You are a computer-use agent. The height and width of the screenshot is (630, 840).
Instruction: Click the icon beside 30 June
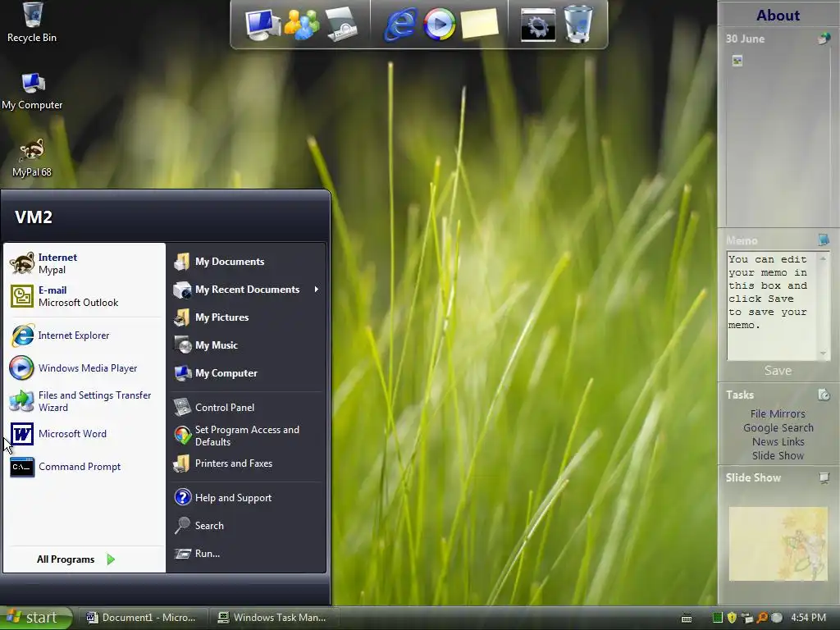click(824, 39)
